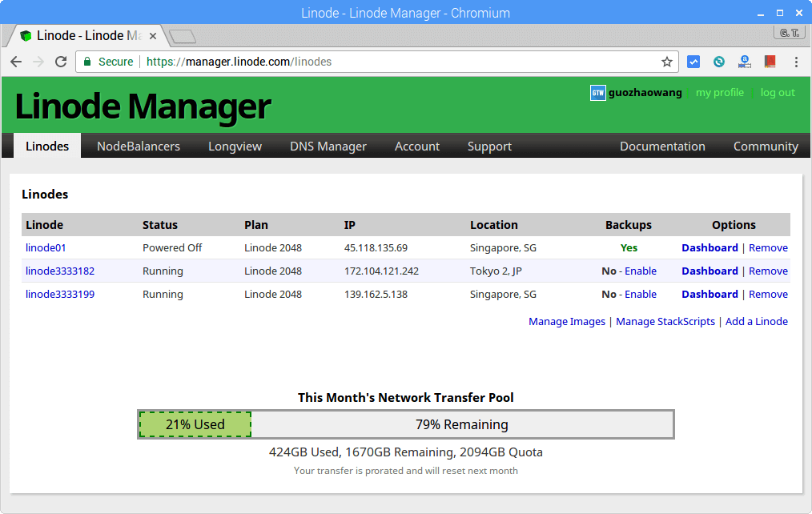Add a new Linode
Screen dimensions: 812x514
click(756, 321)
